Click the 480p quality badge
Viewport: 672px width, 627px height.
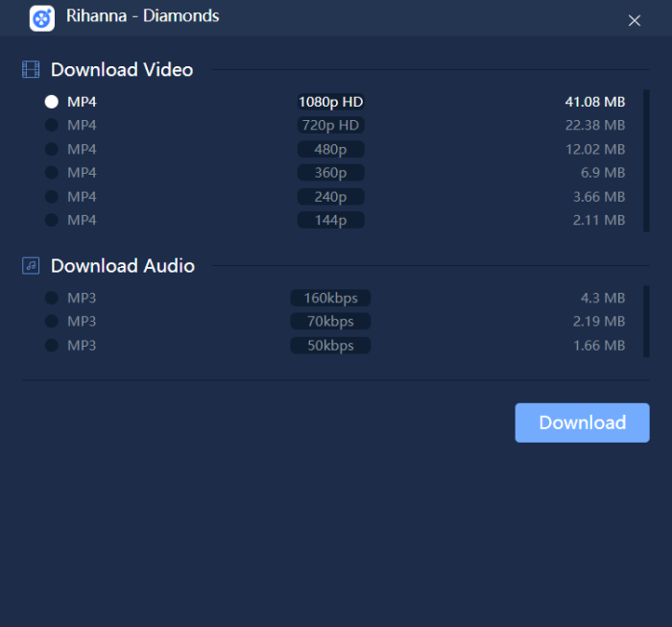[331, 149]
